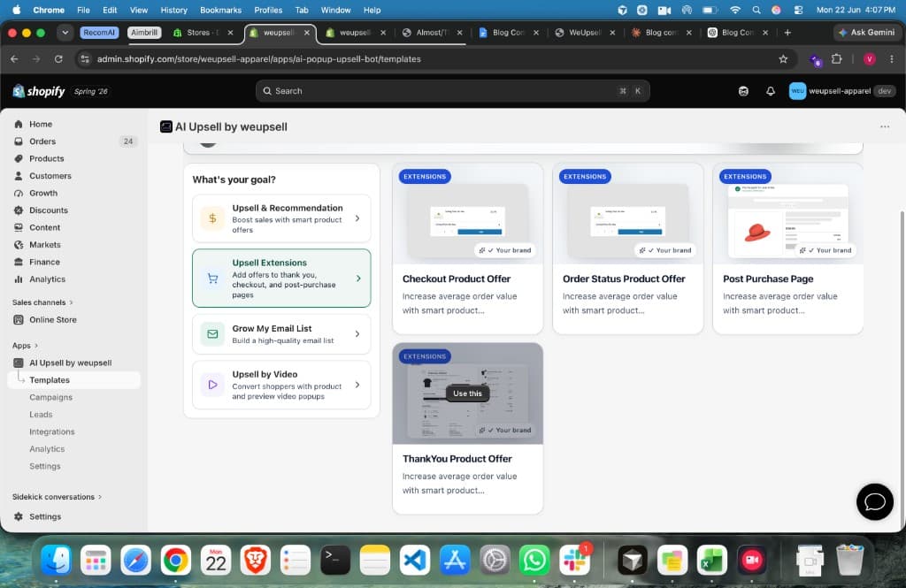Reload the current page

[58, 59]
